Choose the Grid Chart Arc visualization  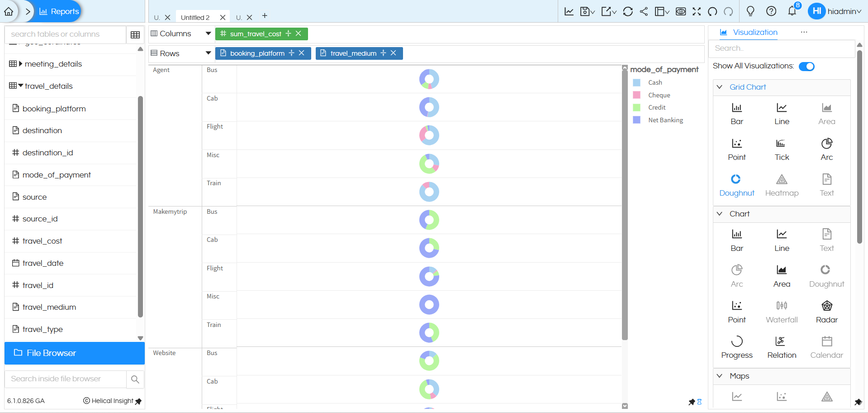click(x=826, y=149)
